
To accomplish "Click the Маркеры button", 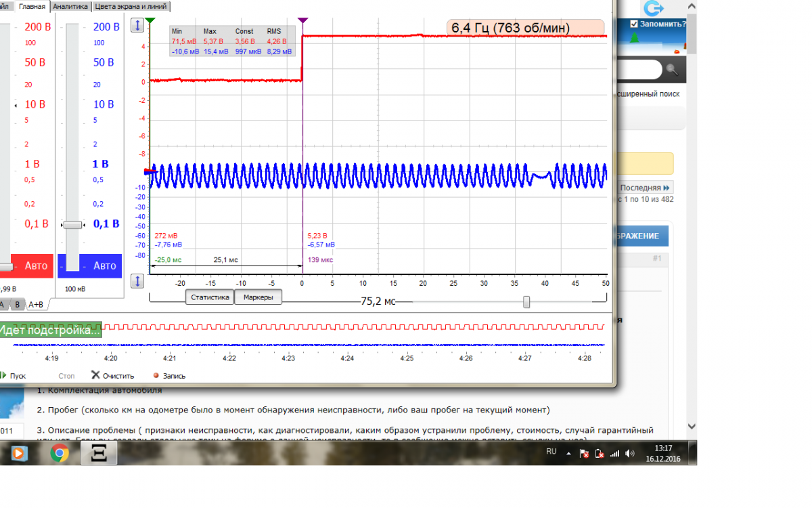I will 258,297.
